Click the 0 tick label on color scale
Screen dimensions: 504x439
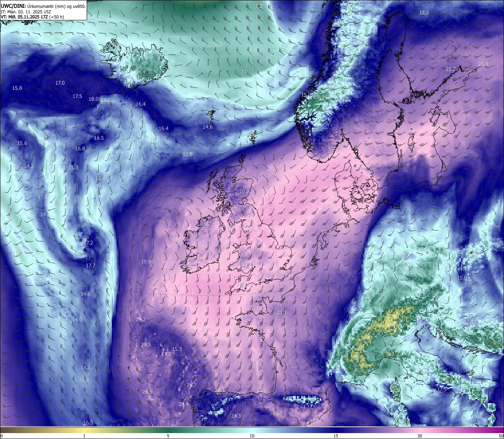point(2,436)
